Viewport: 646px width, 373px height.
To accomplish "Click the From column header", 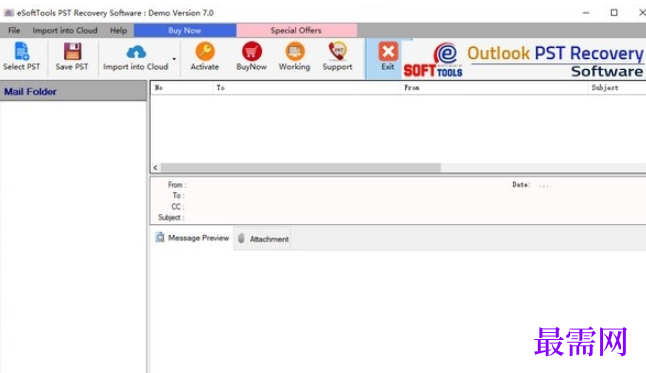I will click(494, 87).
